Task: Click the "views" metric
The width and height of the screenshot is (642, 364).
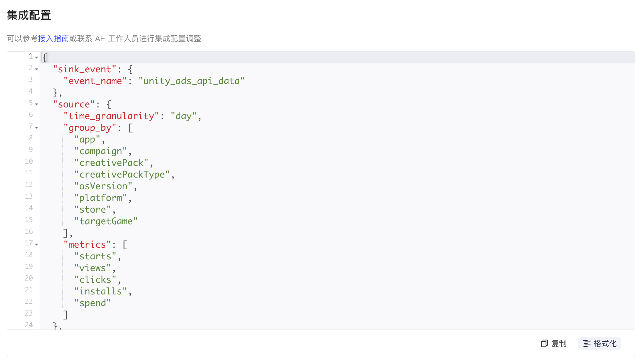Action: tap(93, 268)
